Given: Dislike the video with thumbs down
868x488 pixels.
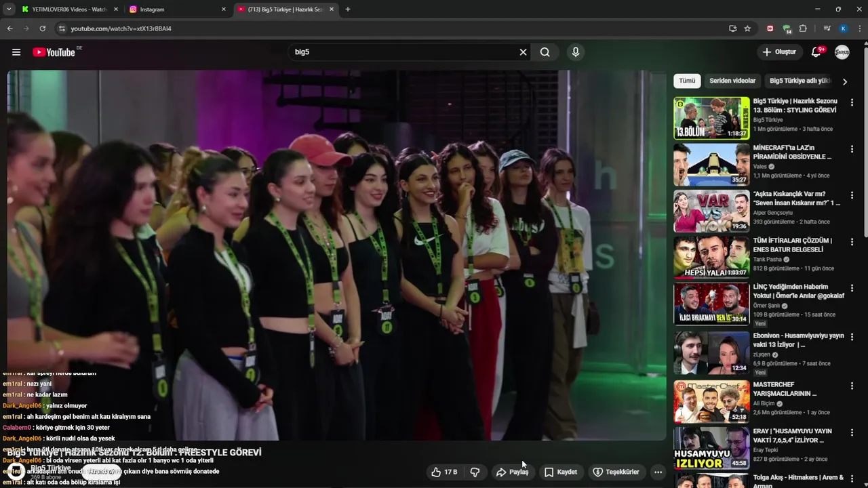Looking at the screenshot, I should click(x=475, y=472).
